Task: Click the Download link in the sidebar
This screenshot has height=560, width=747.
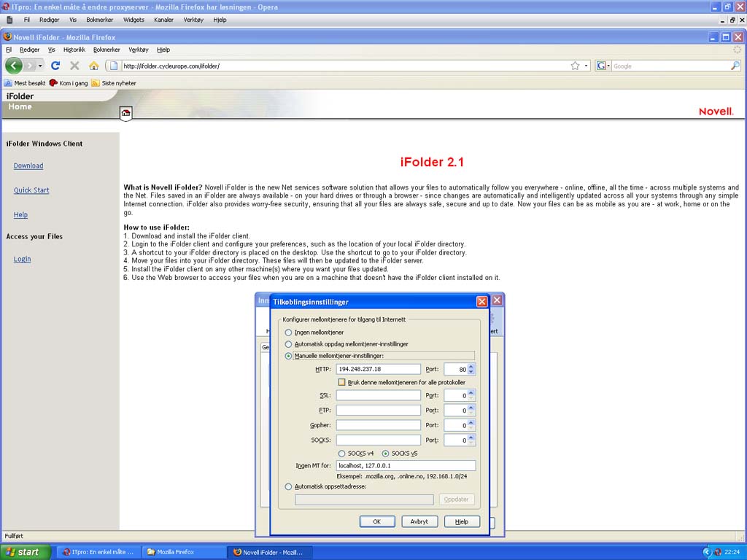Action: (x=28, y=166)
